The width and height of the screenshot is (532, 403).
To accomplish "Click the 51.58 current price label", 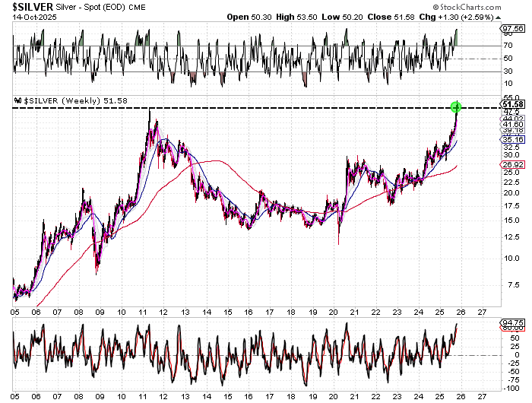I will pos(508,104).
